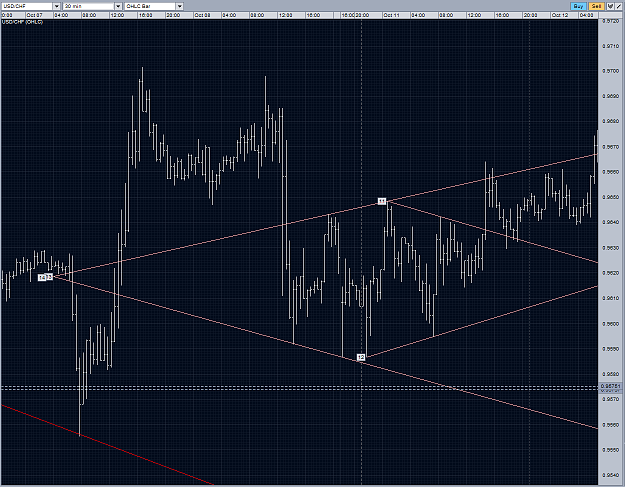Click the 0.9650 price axis label
Viewport: 625px width, 487px height.
pyautogui.click(x=611, y=197)
